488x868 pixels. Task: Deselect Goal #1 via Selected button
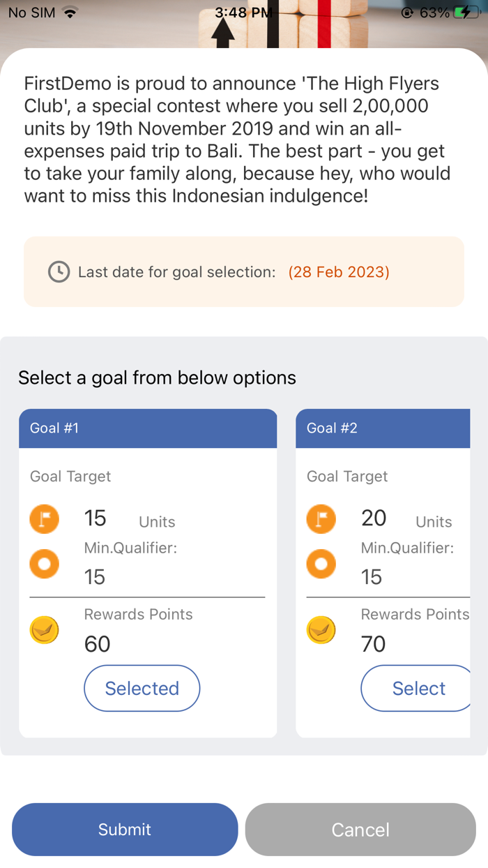142,688
